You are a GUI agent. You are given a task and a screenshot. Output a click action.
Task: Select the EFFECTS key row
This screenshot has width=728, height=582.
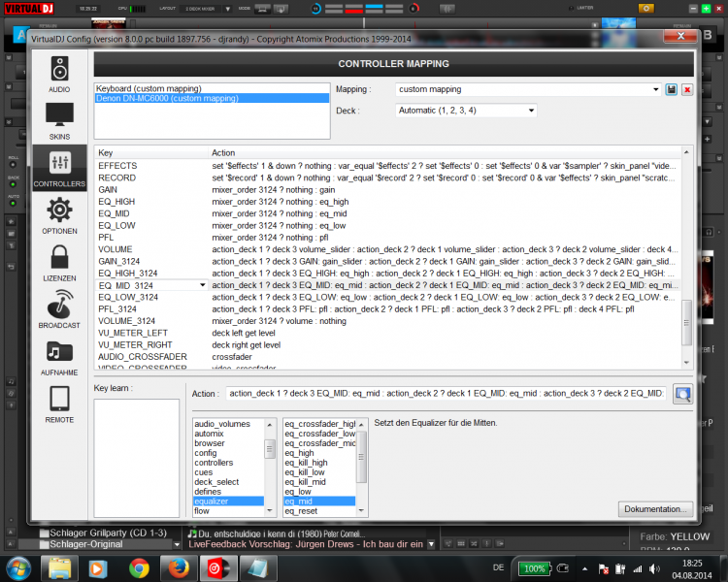coord(388,166)
